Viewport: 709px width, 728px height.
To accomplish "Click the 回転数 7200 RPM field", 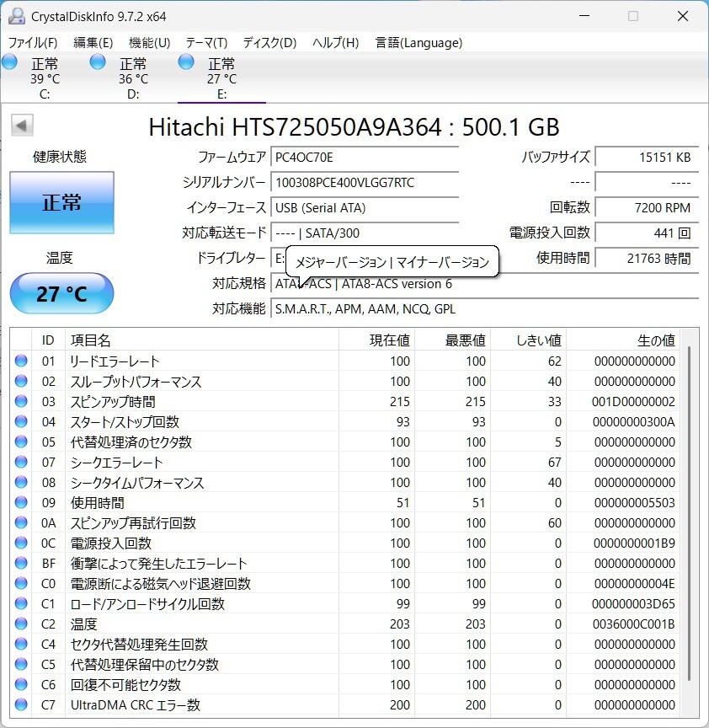I will (x=647, y=207).
